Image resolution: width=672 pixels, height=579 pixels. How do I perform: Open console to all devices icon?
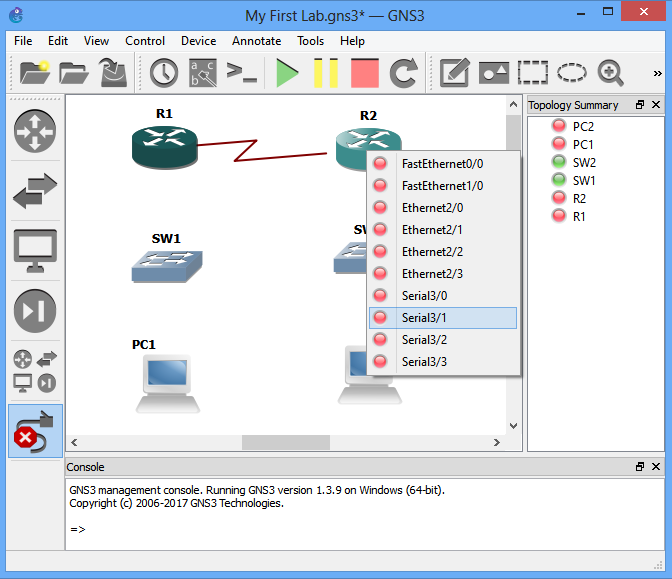pos(242,72)
